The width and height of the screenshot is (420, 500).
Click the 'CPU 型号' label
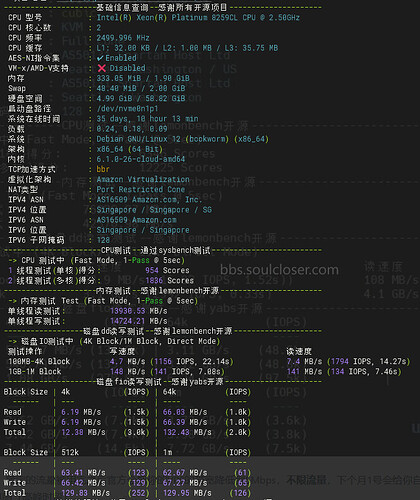[25, 18]
